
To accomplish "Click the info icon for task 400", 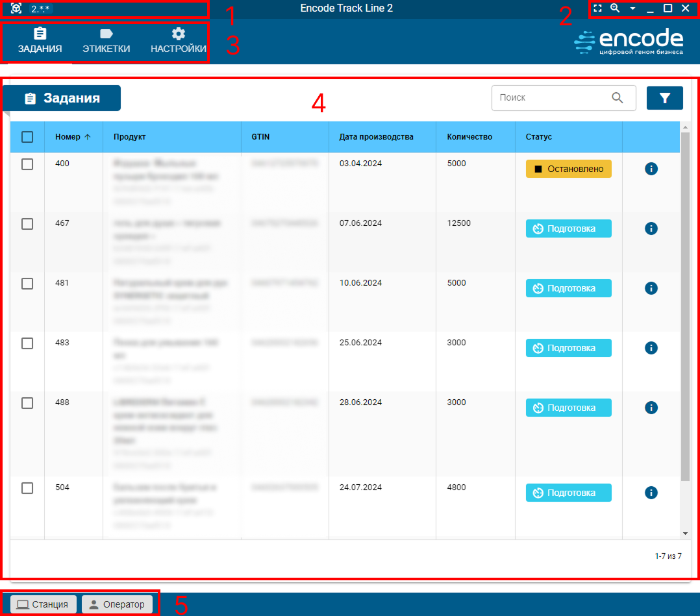I will click(x=651, y=169).
